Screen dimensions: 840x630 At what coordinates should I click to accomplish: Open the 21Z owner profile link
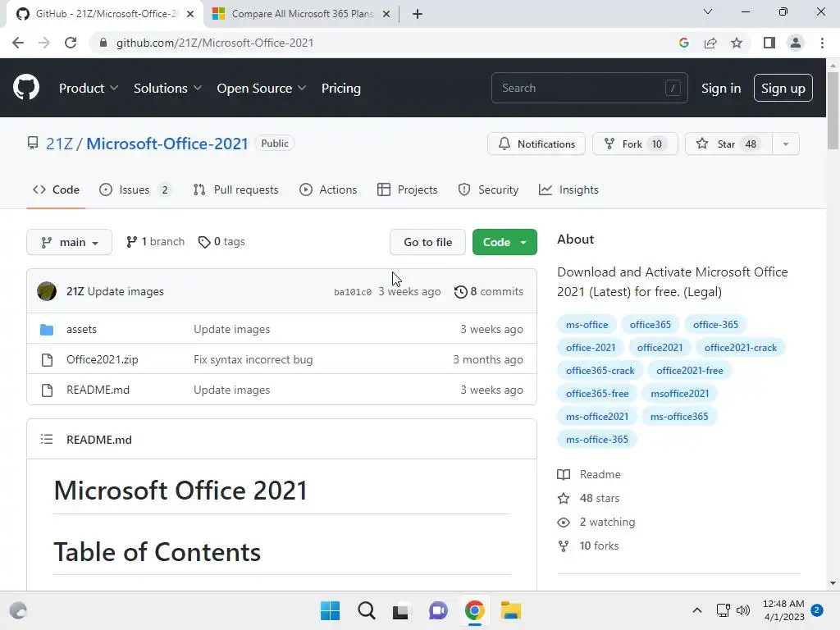pos(59,144)
